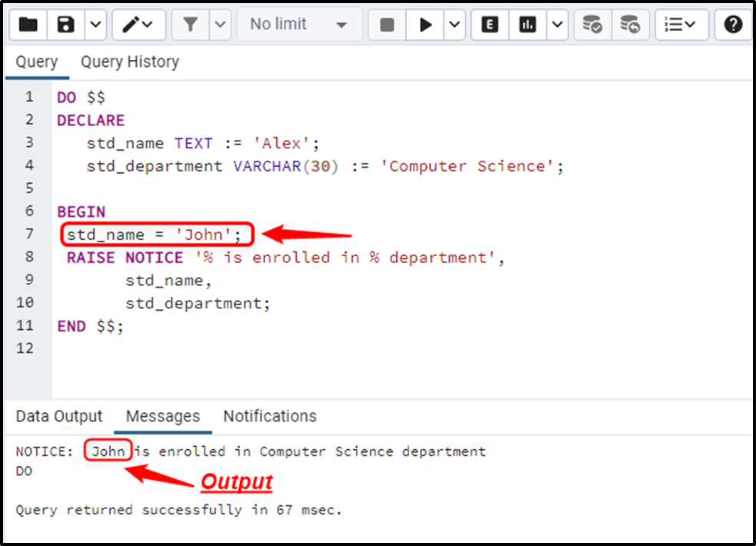Run Explain on the query
The image size is (756, 546).
point(490,24)
